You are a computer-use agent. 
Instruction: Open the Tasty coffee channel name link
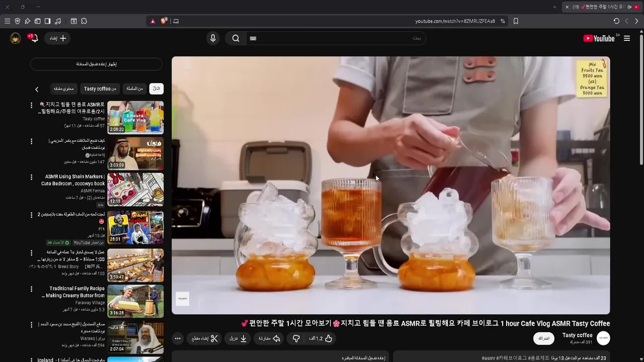577,335
